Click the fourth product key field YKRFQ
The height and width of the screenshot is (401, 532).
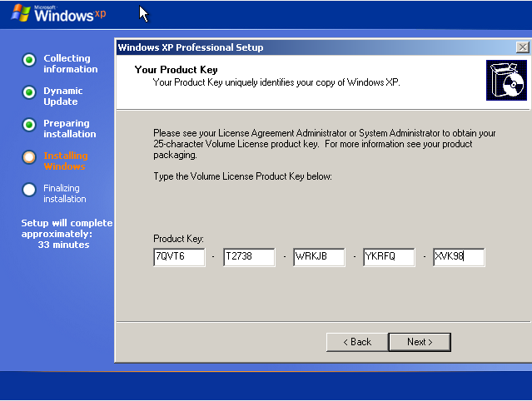click(389, 257)
